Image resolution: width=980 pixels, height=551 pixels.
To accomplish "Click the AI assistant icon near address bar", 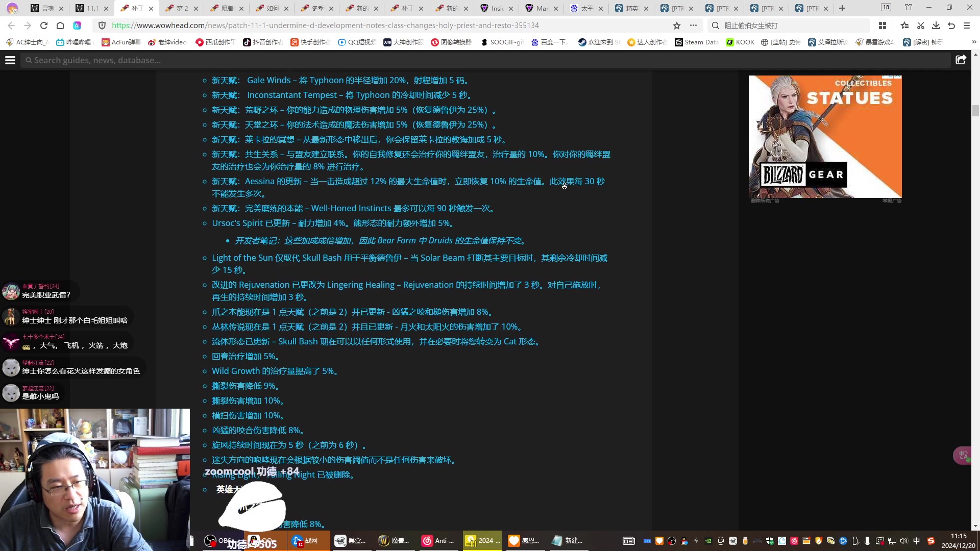I will click(77, 26).
